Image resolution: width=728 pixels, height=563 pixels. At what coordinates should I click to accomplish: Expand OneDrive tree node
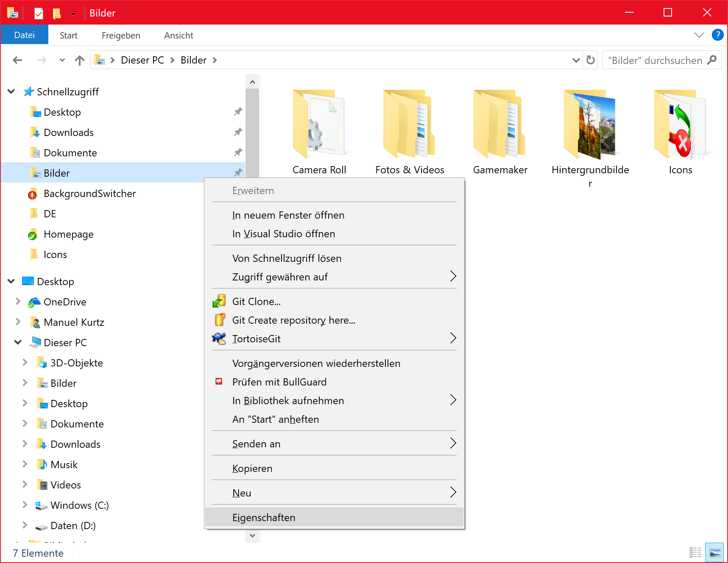coord(18,302)
